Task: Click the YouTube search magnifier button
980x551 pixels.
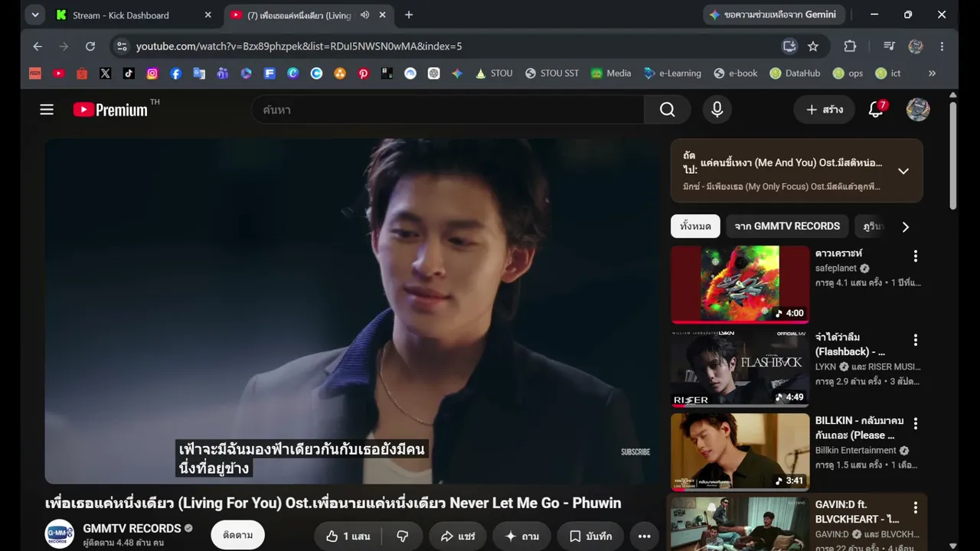Action: (668, 109)
